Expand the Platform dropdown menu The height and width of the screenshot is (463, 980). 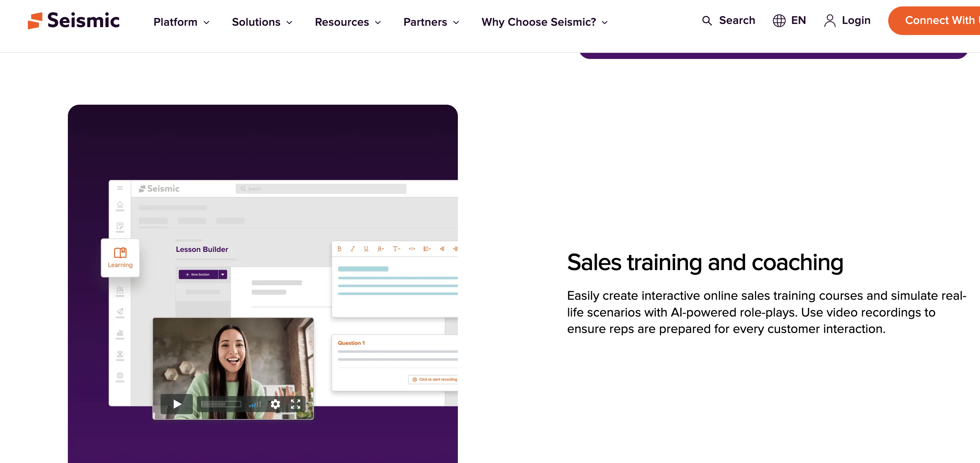[x=181, y=22]
